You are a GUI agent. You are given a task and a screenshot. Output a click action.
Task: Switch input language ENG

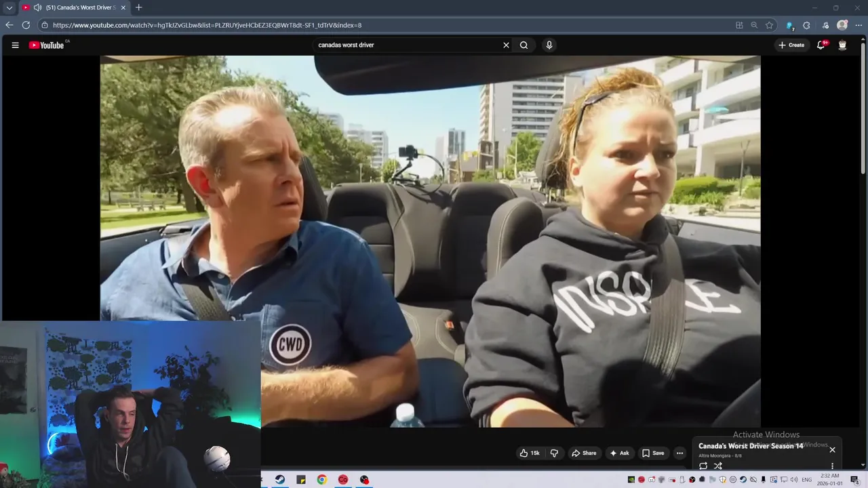pos(807,480)
